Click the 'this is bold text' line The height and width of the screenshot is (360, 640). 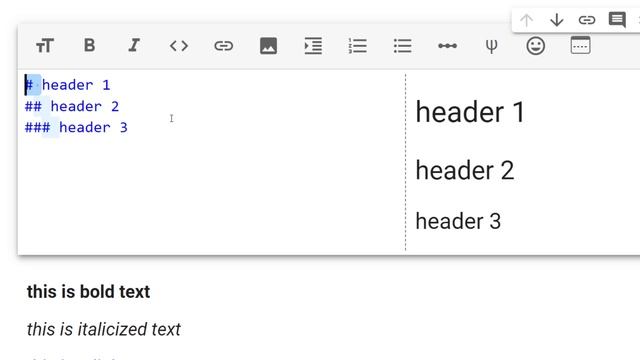click(88, 292)
